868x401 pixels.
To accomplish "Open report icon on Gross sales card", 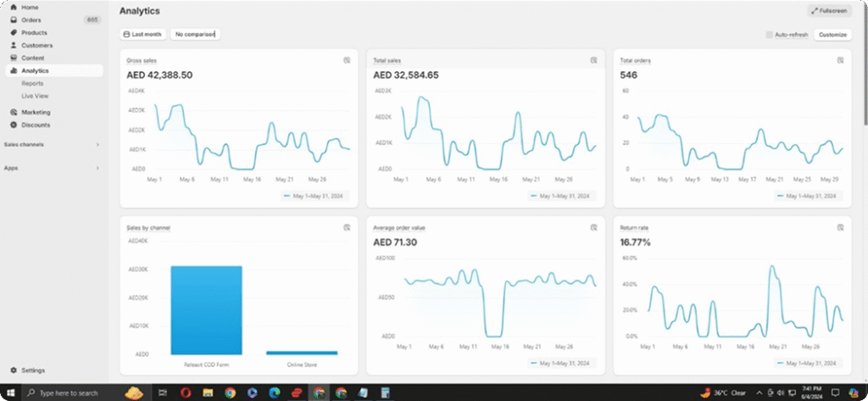I will [x=347, y=60].
